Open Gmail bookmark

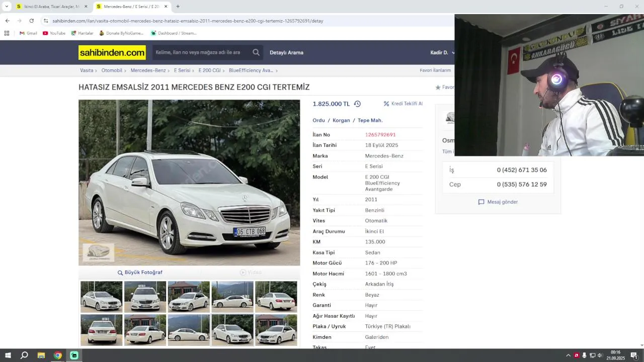(x=28, y=33)
